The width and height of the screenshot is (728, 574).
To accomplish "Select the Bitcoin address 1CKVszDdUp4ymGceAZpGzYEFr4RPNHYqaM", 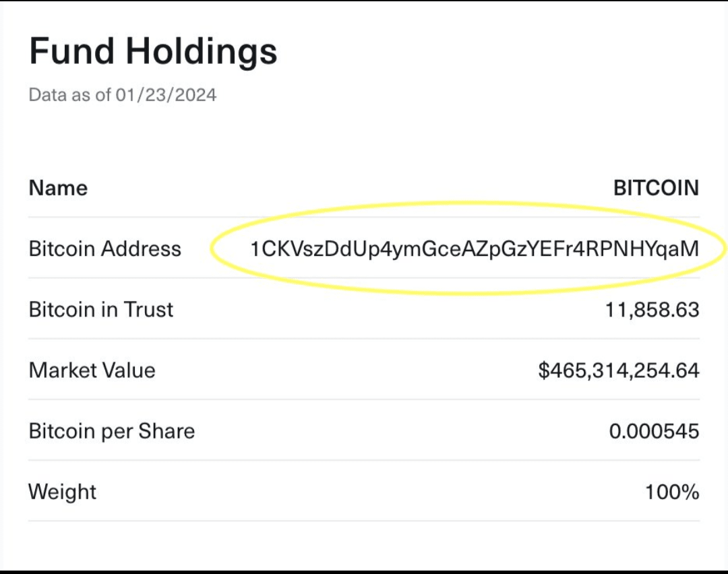I will tap(474, 249).
